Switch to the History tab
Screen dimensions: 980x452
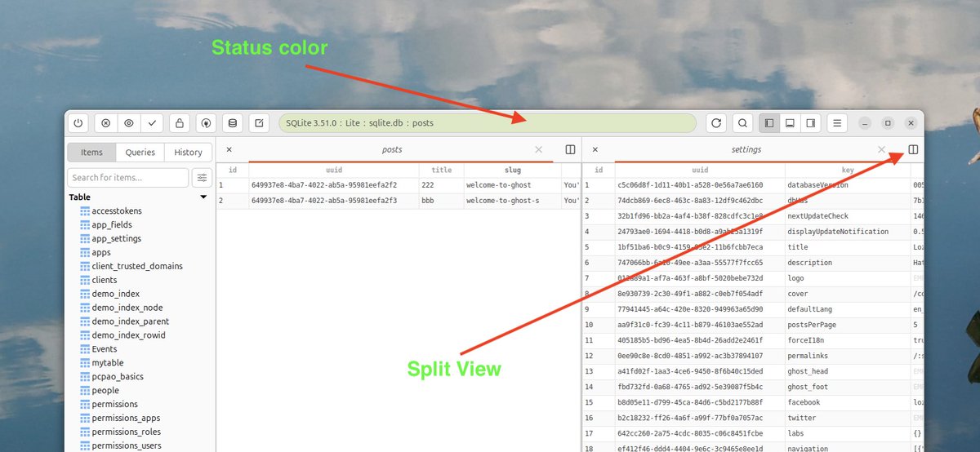(188, 152)
